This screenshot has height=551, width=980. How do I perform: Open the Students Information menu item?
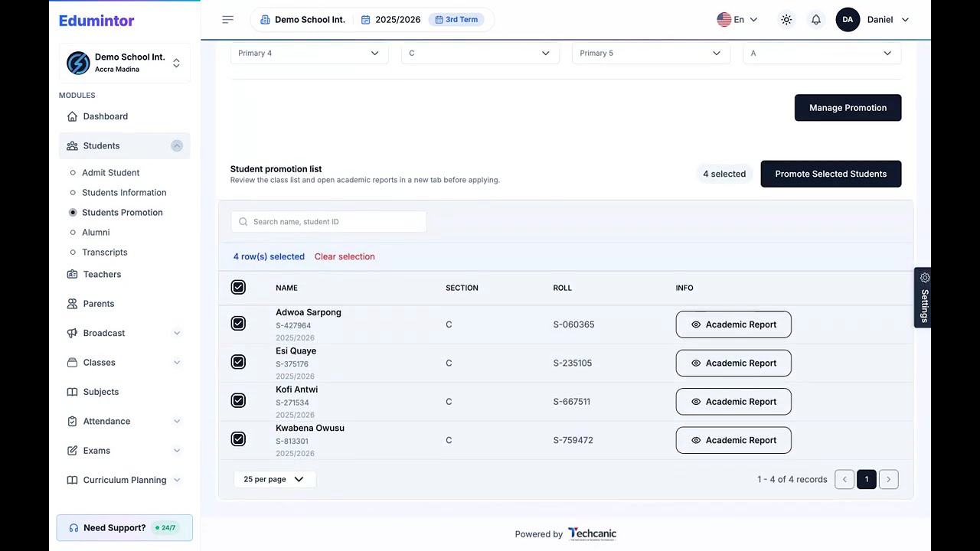point(124,193)
